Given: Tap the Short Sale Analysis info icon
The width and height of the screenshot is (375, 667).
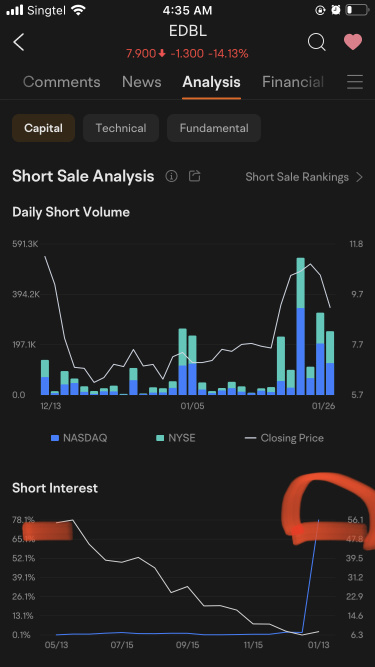Looking at the screenshot, I should [x=171, y=176].
